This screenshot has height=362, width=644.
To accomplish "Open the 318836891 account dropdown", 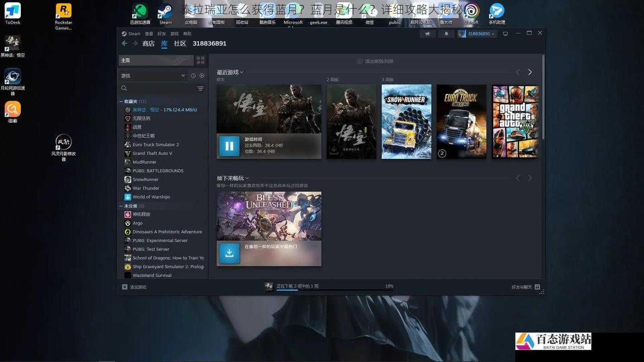I will click(477, 34).
